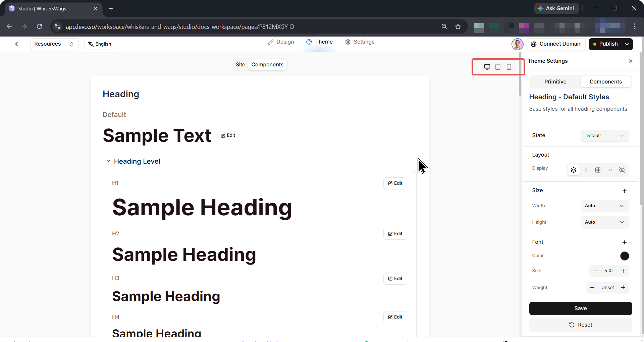Open the Width Auto dropdown
The image size is (644, 342).
[604, 206]
